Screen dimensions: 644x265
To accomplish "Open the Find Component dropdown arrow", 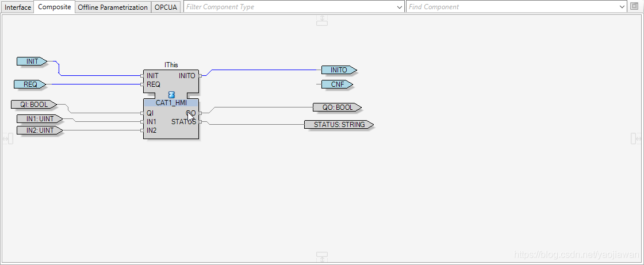I will pyautogui.click(x=623, y=7).
